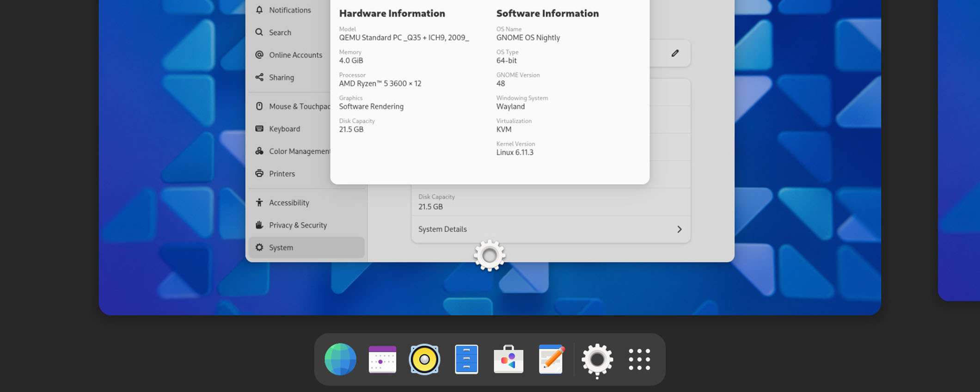This screenshot has height=392, width=980.
Task: Click the Disk Capacity 21.5 GB row
Action: click(x=551, y=202)
